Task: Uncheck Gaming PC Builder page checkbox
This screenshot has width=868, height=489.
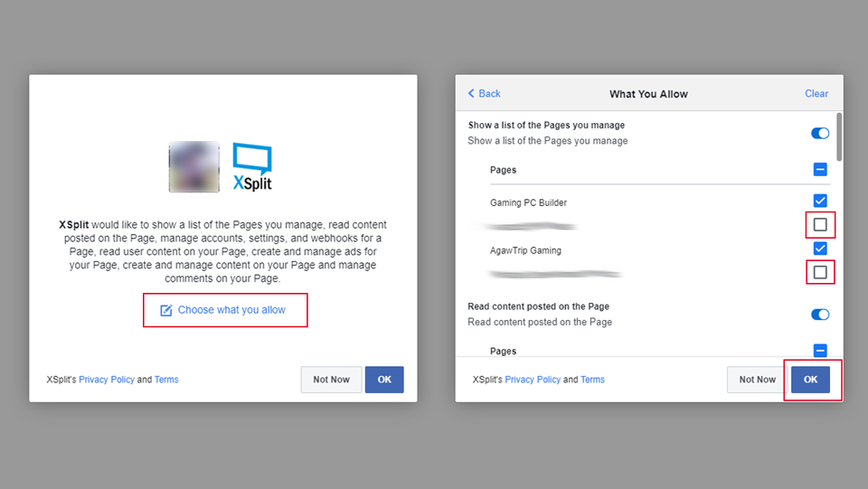Action: (x=820, y=201)
